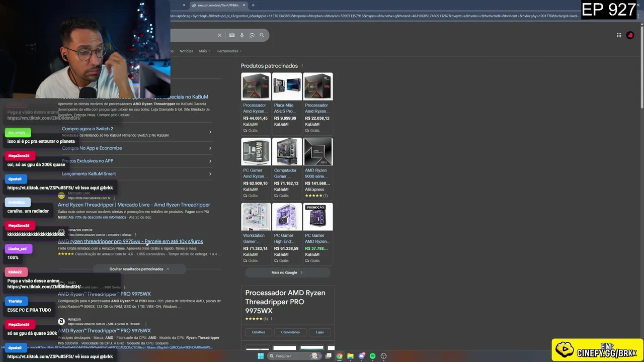Open Computador Gamer R$ 71.162,12 listing
Viewport: 644px width, 362px height.
pyautogui.click(x=287, y=168)
